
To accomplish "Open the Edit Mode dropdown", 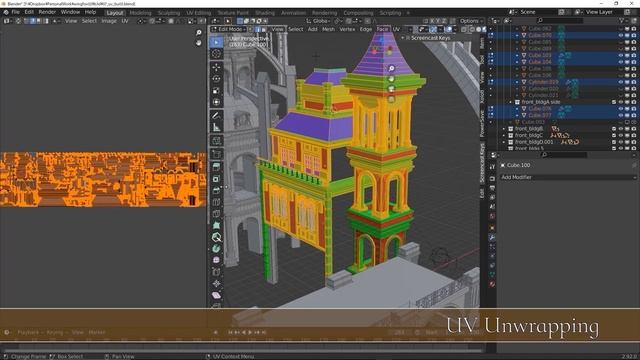I will point(229,29).
